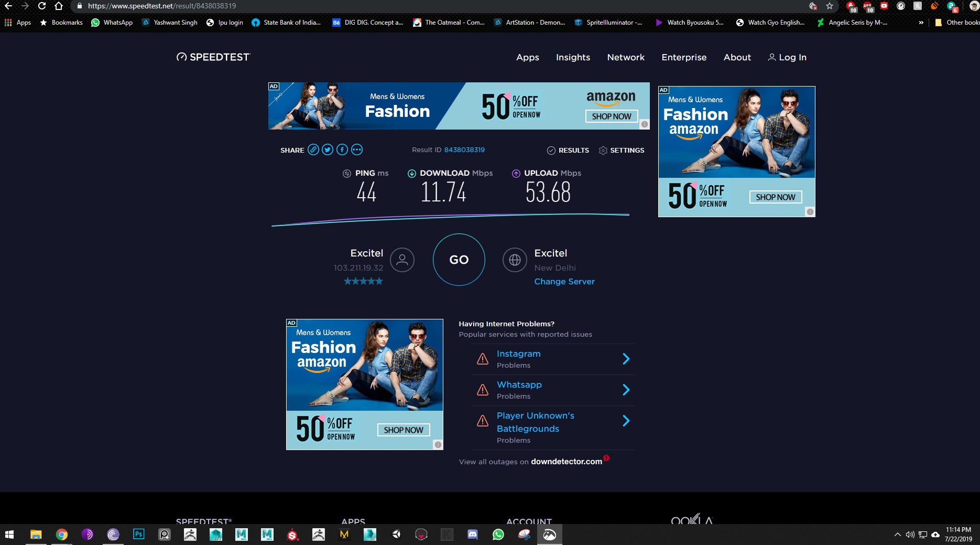Click the user profile icon beside Excitel

402,260
